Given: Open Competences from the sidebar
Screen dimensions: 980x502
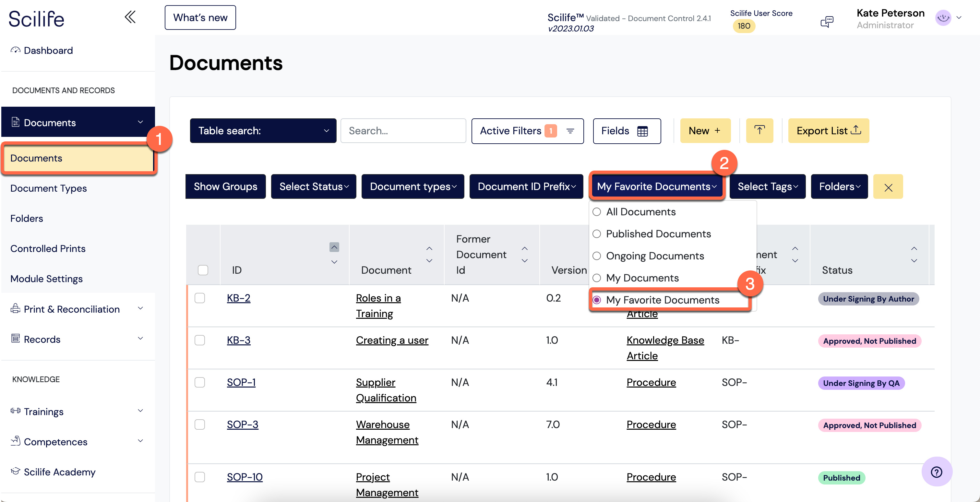Looking at the screenshot, I should pos(55,442).
